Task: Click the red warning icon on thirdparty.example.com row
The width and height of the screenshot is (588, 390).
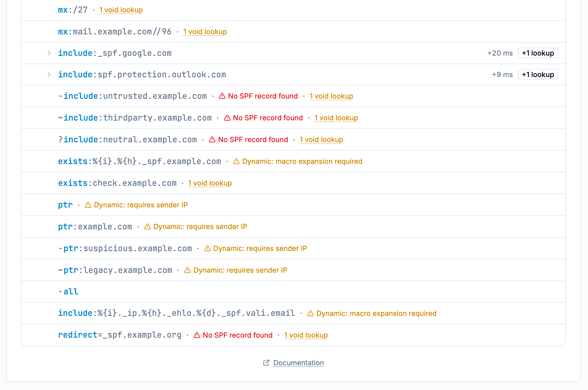Action: coord(227,118)
